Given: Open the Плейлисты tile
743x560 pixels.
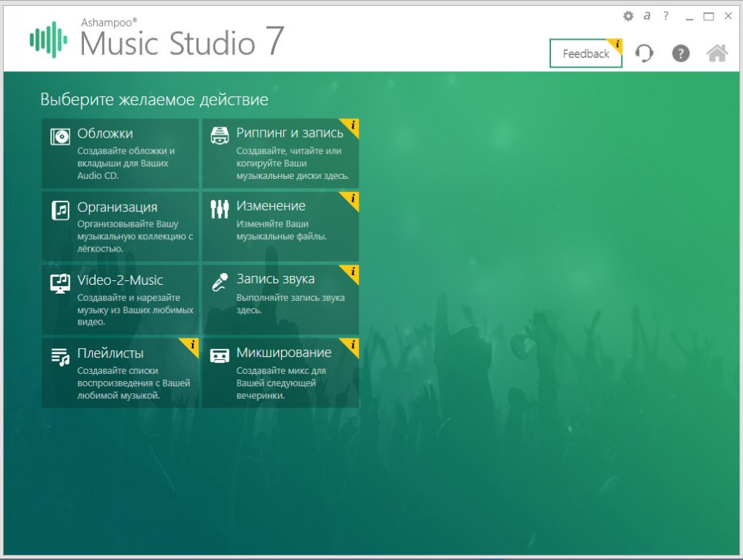Looking at the screenshot, I should pos(120,372).
